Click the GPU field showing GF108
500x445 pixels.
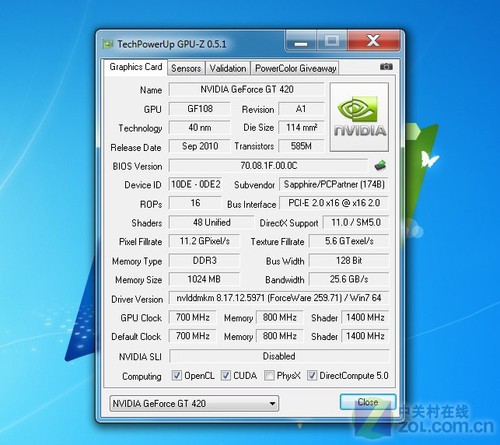(x=200, y=109)
